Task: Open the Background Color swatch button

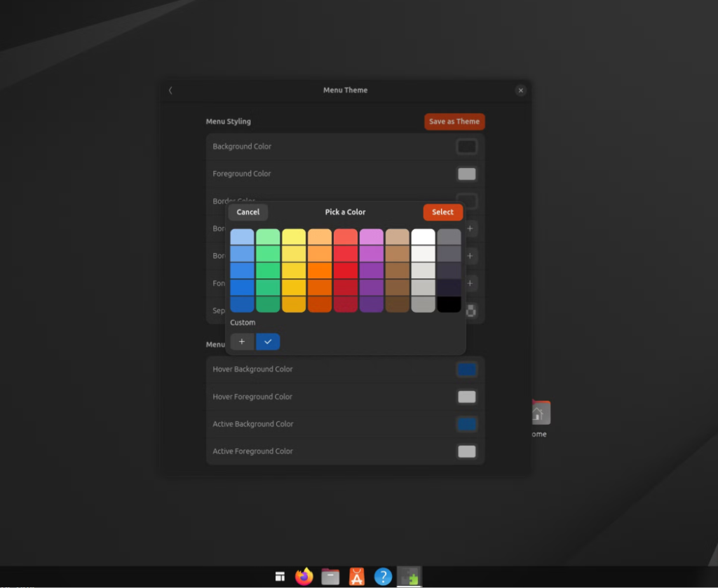Action: [x=466, y=146]
